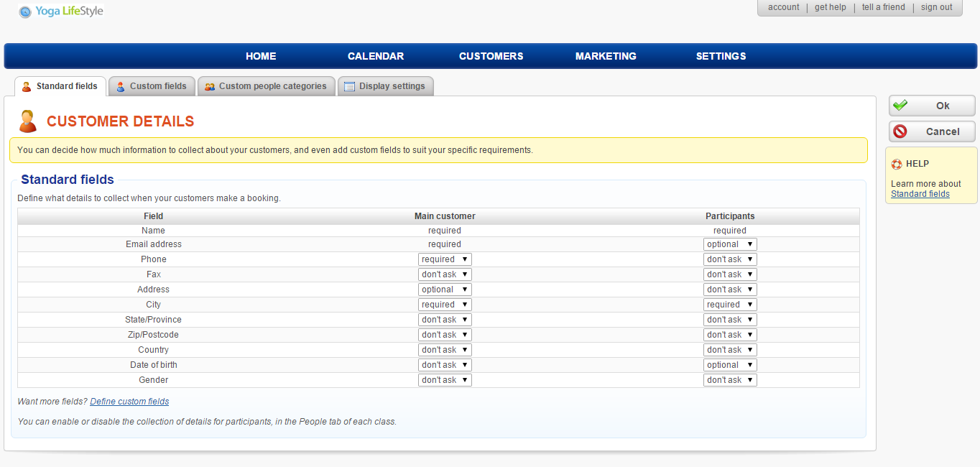Open the Gender main customer dropdown

click(445, 380)
